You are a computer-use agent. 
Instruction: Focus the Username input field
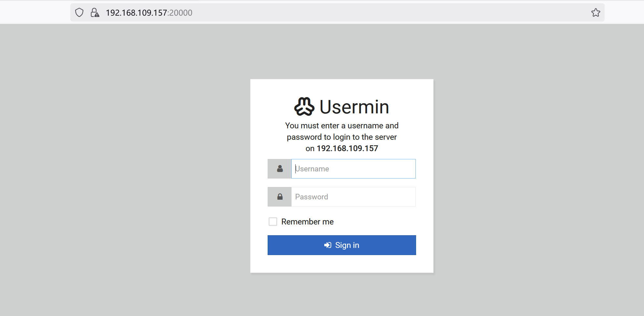click(354, 169)
